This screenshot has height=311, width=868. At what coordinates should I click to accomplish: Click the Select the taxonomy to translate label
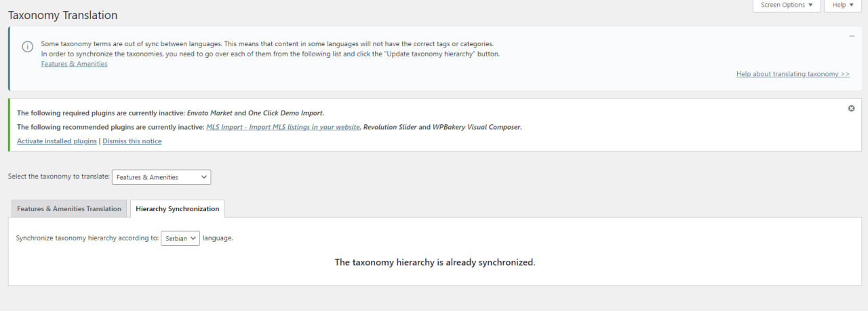pos(58,177)
